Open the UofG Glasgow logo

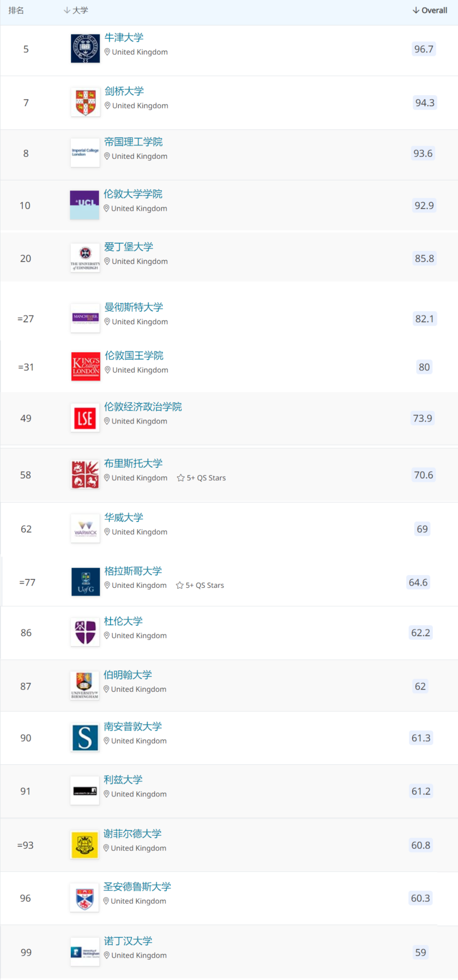point(86,582)
